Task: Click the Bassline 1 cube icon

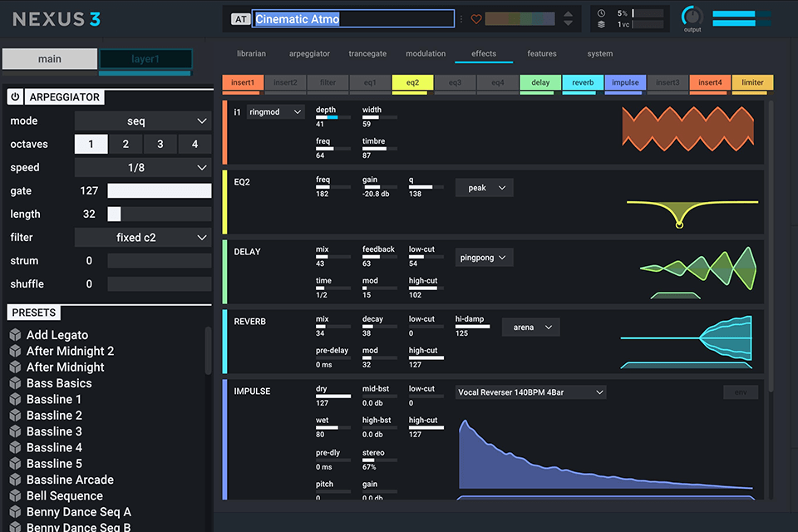Action: point(15,399)
